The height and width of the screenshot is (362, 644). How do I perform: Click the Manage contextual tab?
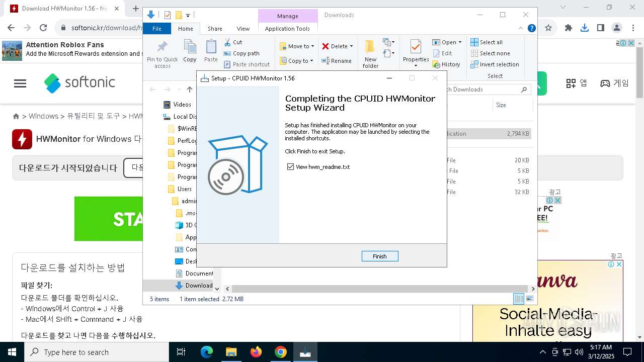(288, 16)
